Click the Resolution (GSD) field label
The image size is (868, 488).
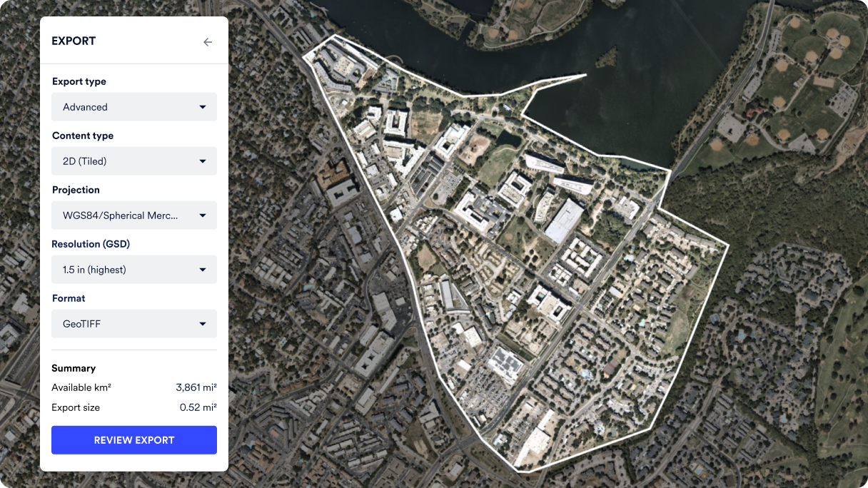click(x=91, y=244)
